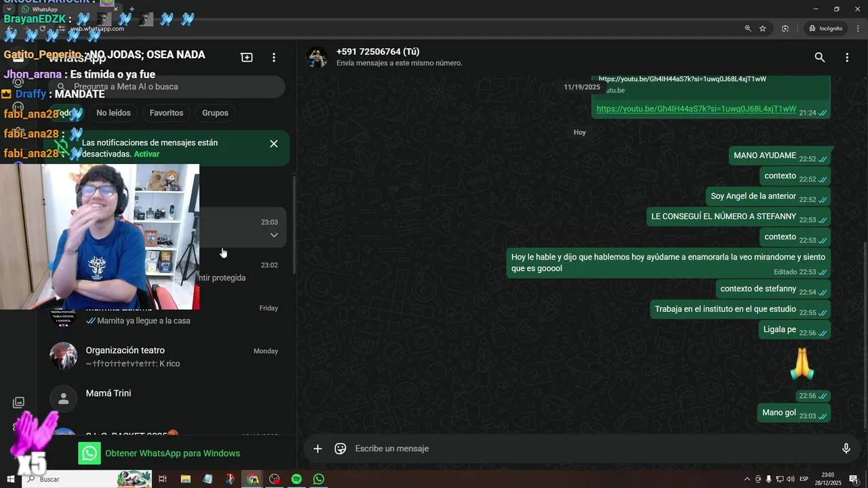Screen dimensions: 868x488
Task: Bookmark this page with the star icon
Action: tap(763, 28)
